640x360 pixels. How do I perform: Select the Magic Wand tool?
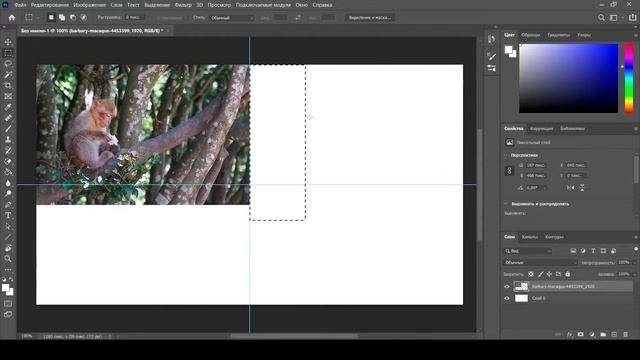(x=8, y=75)
